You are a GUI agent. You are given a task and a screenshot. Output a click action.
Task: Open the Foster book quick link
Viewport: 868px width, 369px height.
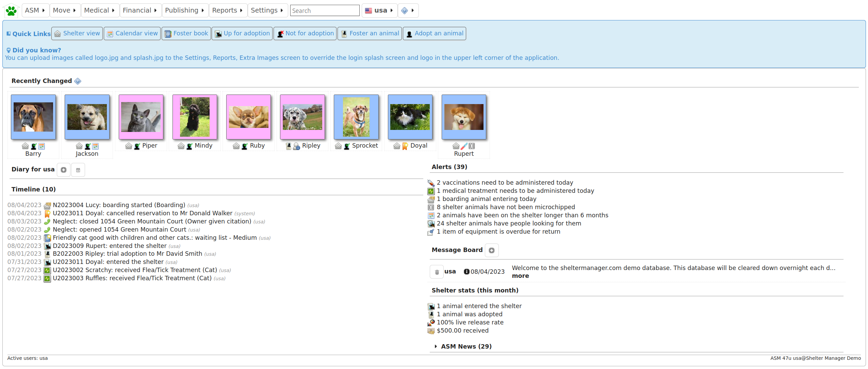[186, 34]
